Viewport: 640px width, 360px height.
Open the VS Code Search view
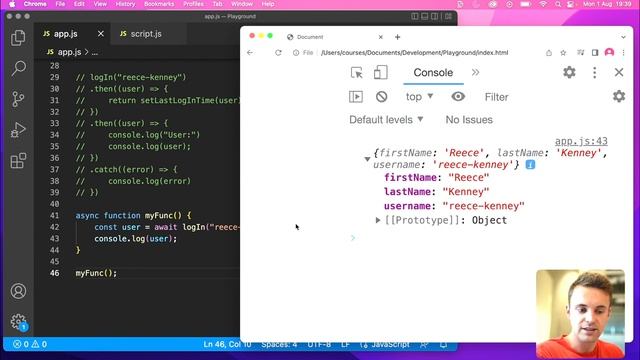tap(18, 68)
